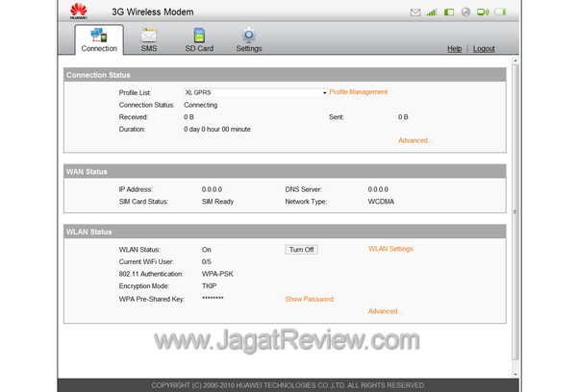
Task: Open Profile Management link
Action: point(359,92)
